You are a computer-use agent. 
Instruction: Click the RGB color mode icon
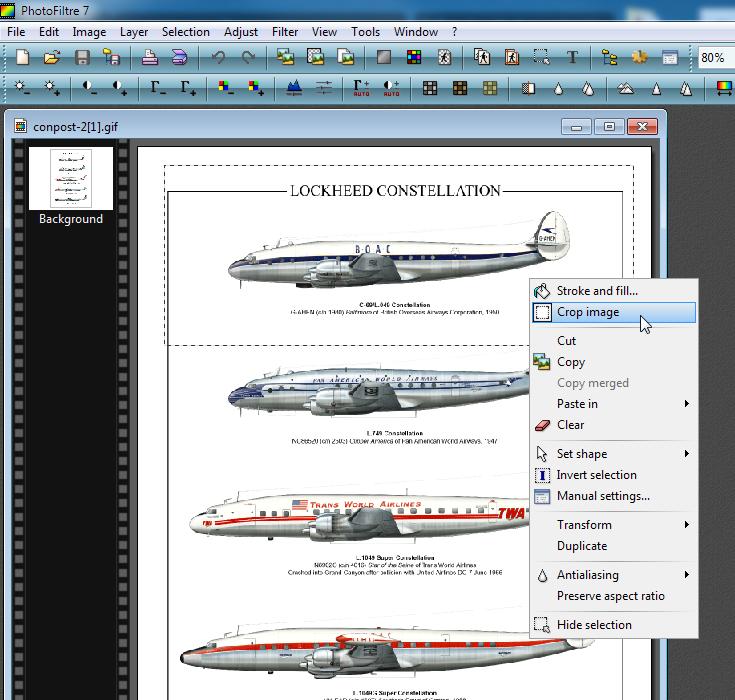pyautogui.click(x=414, y=58)
